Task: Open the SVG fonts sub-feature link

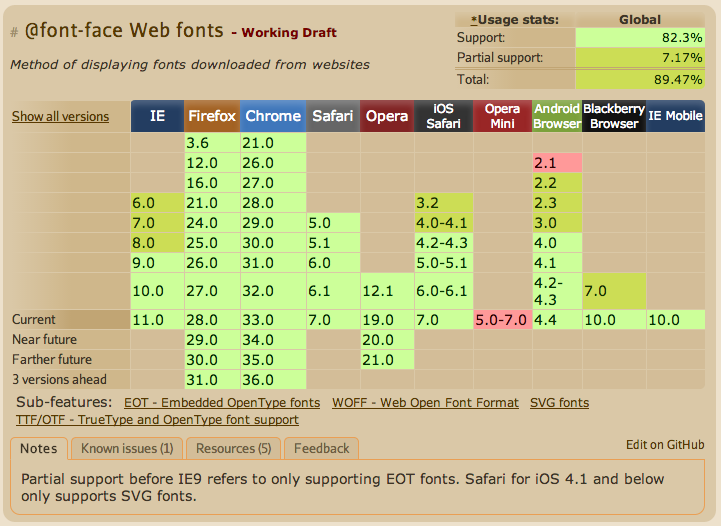Action: [x=559, y=403]
